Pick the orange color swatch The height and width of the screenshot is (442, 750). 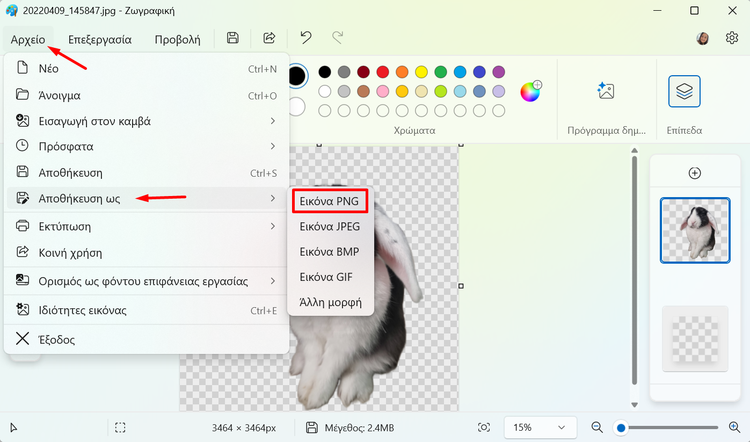pos(402,72)
